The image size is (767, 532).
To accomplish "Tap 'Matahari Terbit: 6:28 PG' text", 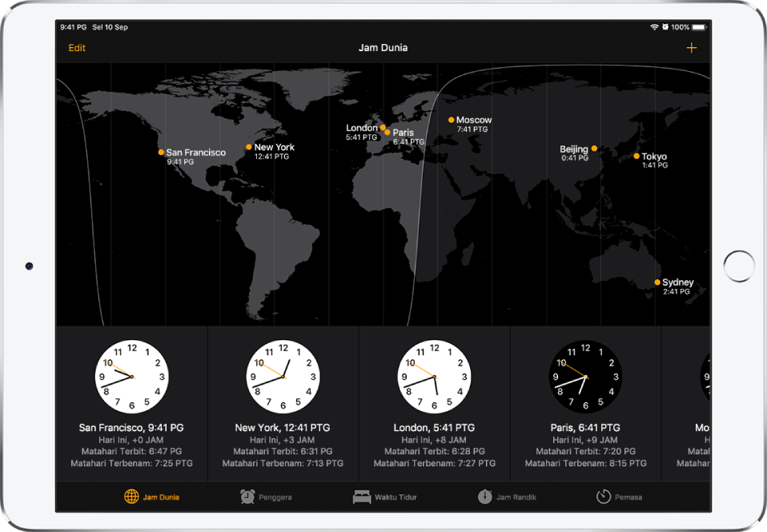I will (435, 451).
